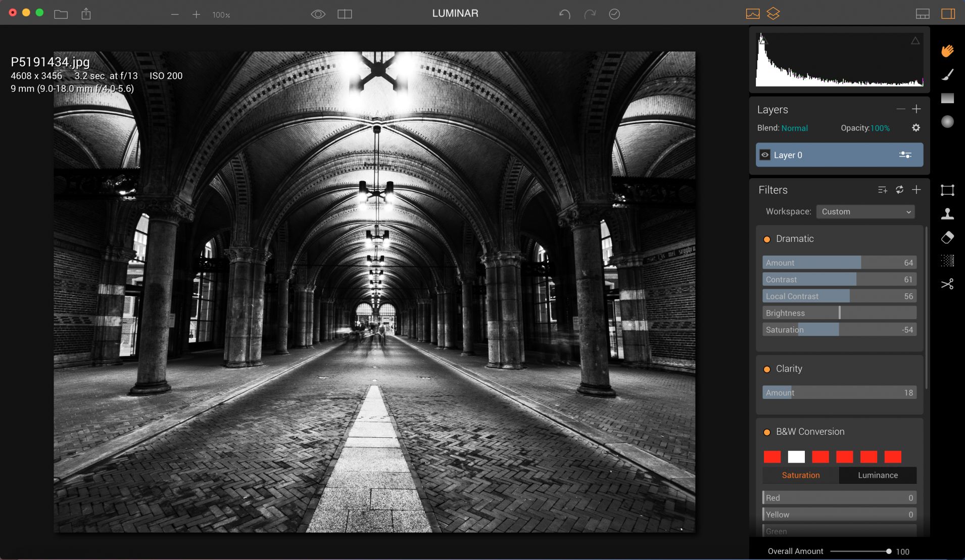Select the Clone Stamp tool

click(947, 214)
